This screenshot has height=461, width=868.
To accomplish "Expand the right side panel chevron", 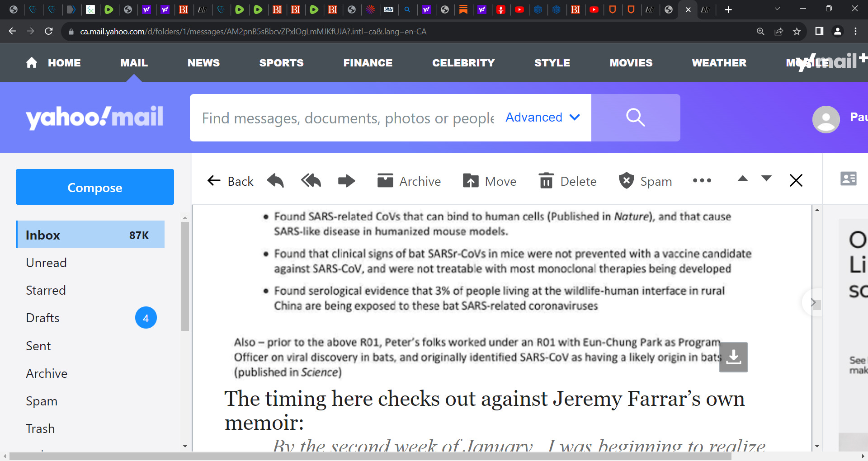I will click(813, 302).
